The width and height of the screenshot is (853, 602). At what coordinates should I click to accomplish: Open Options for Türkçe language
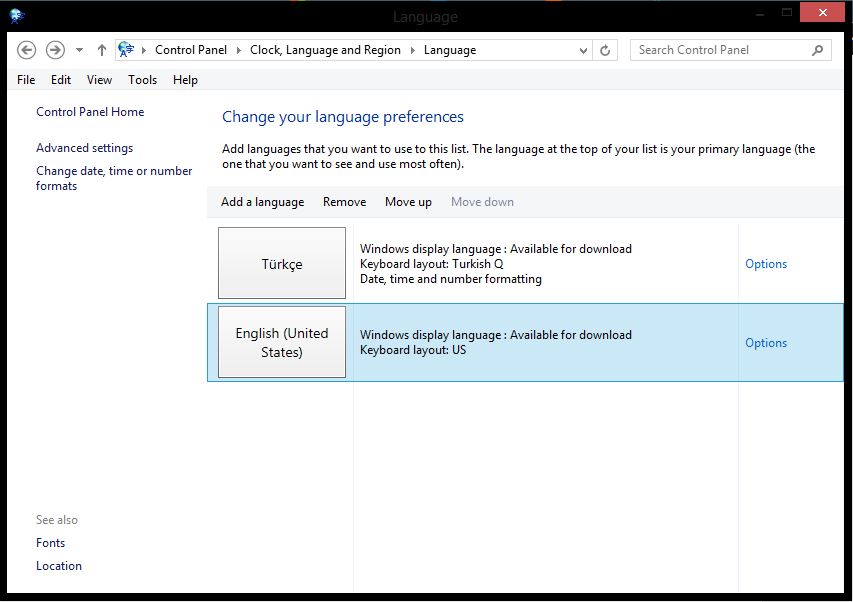[766, 264]
